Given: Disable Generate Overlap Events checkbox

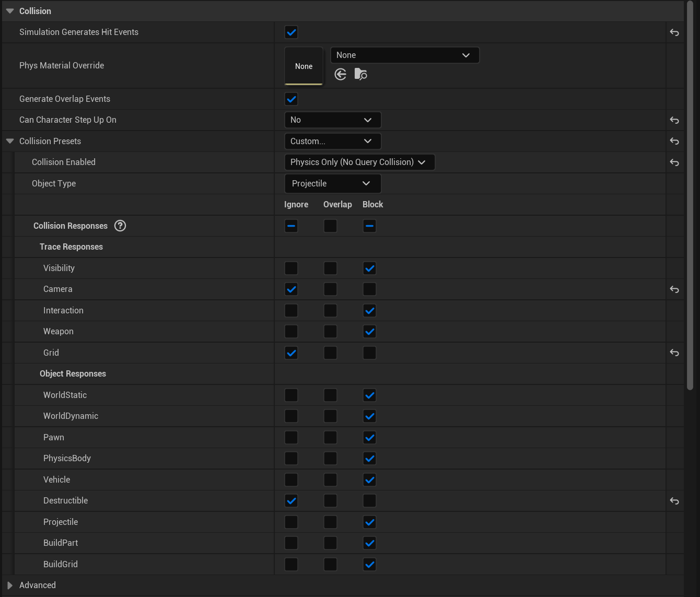Looking at the screenshot, I should coord(291,99).
